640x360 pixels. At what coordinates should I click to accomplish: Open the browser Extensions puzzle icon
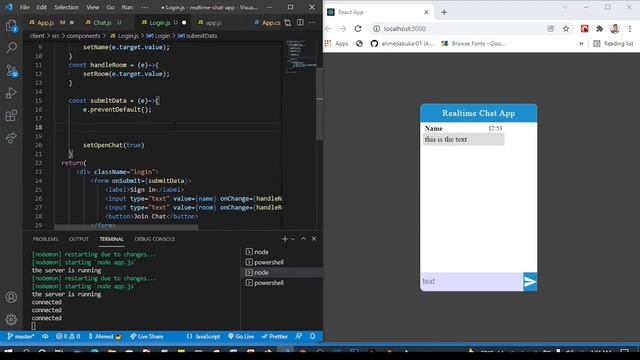599,29
